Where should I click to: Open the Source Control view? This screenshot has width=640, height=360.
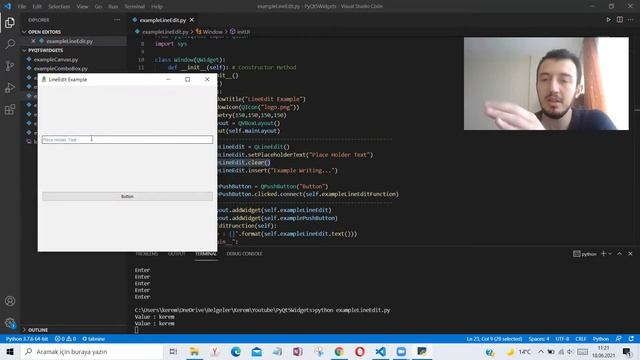pos(10,66)
